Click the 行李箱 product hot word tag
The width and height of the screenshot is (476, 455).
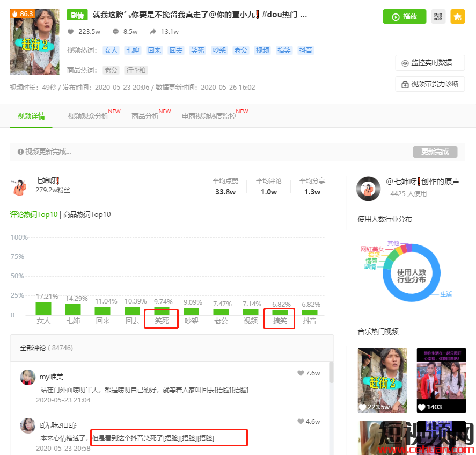(x=136, y=70)
